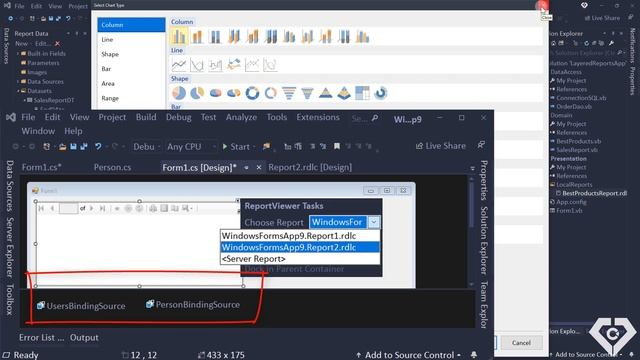640x360 pixels.
Task: Click page number field in ReportViewer
Action: [x=68, y=209]
